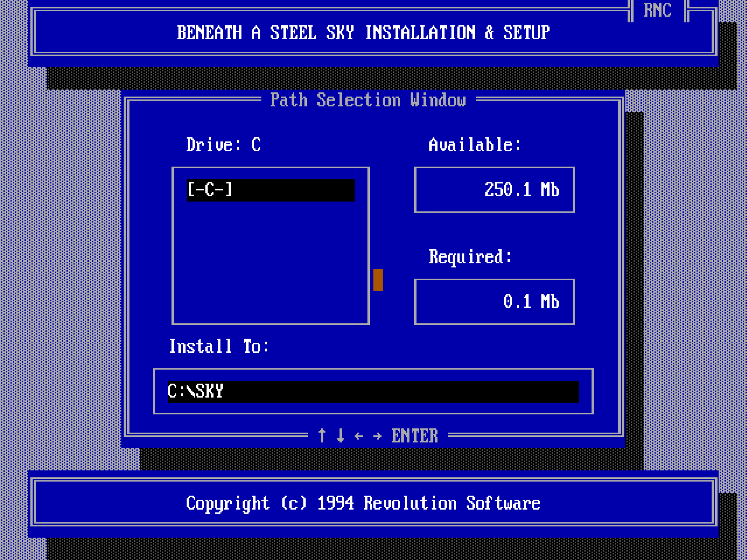Click the 'Path Selection Window' title
Image resolution: width=747 pixels, height=560 pixels.
click(x=368, y=100)
